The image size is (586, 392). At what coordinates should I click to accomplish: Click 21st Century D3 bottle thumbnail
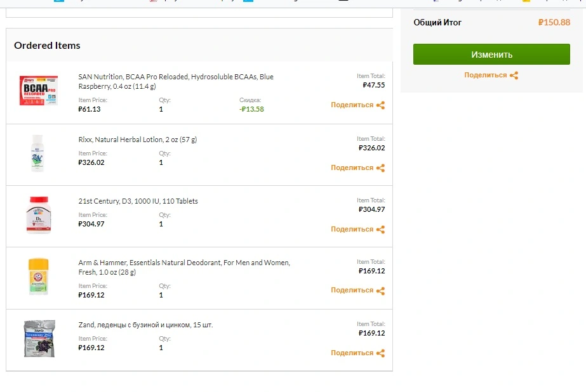[x=39, y=215]
